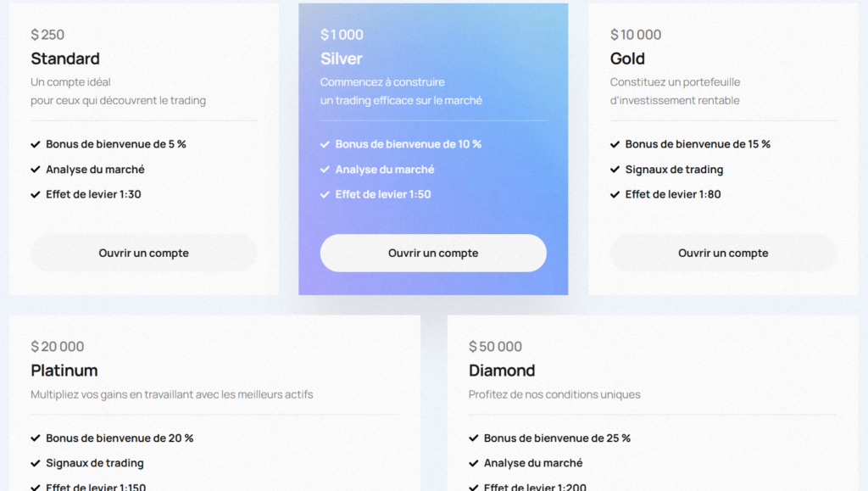Select the Standard plan heading
Image resolution: width=868 pixels, height=491 pixels.
coord(65,59)
